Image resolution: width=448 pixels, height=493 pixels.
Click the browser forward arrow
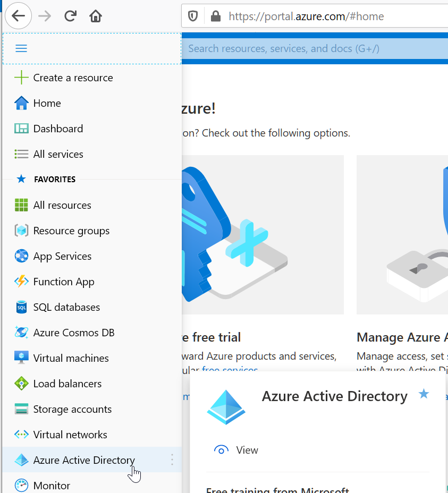[44, 16]
